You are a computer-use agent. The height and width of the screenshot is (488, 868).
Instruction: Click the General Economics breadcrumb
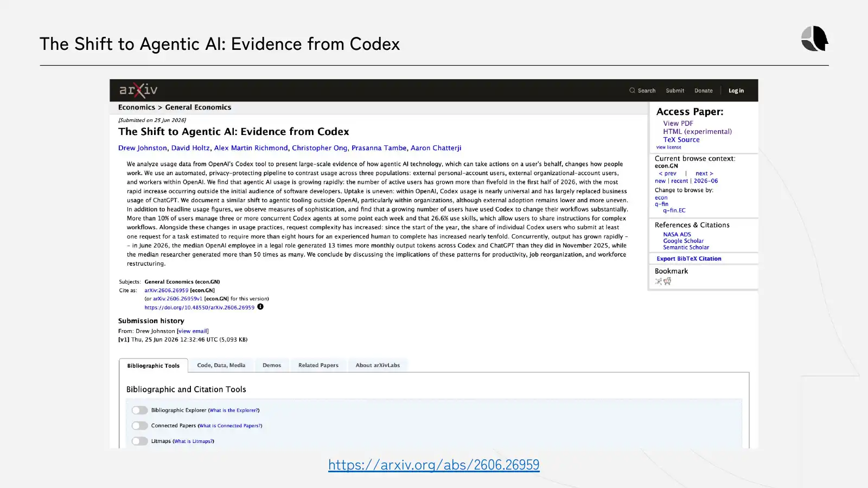[x=198, y=107]
